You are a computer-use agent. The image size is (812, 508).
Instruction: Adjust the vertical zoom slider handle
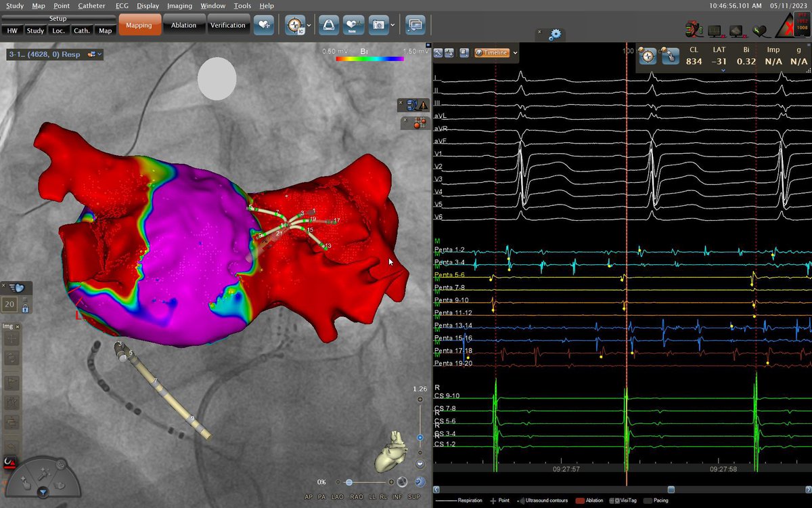[420, 438]
